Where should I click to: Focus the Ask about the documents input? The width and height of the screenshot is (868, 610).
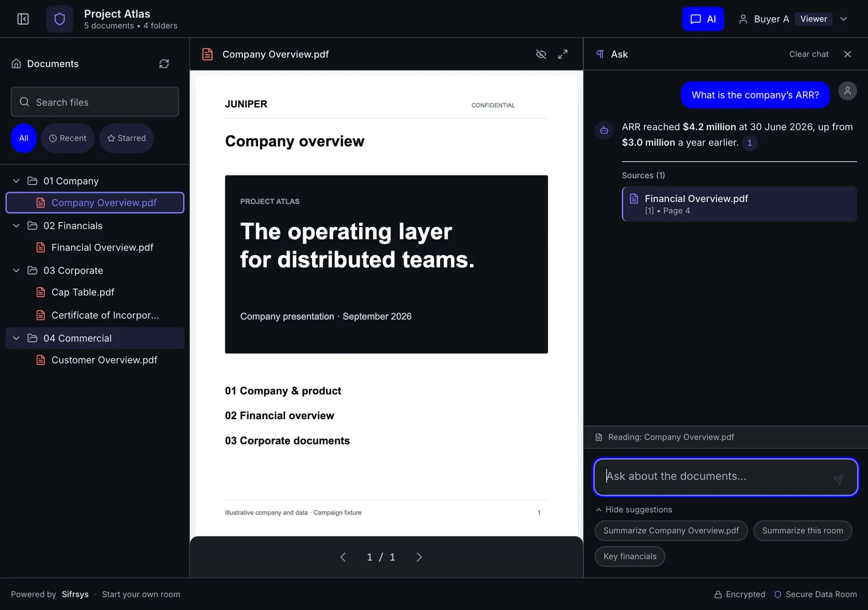725,477
